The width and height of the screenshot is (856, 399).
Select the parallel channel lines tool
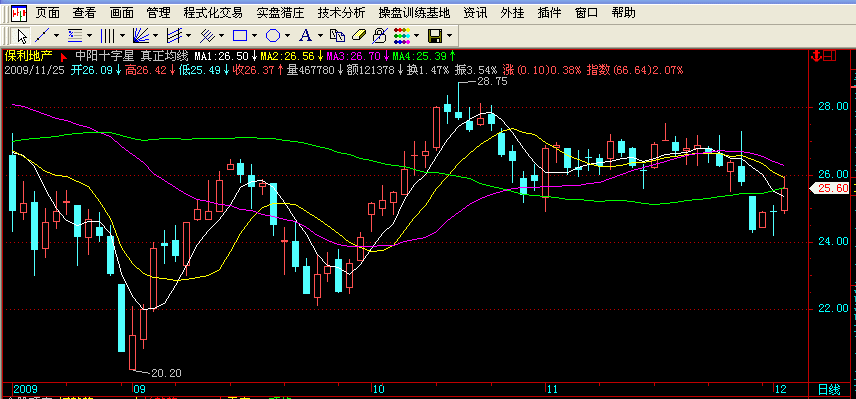(x=207, y=37)
